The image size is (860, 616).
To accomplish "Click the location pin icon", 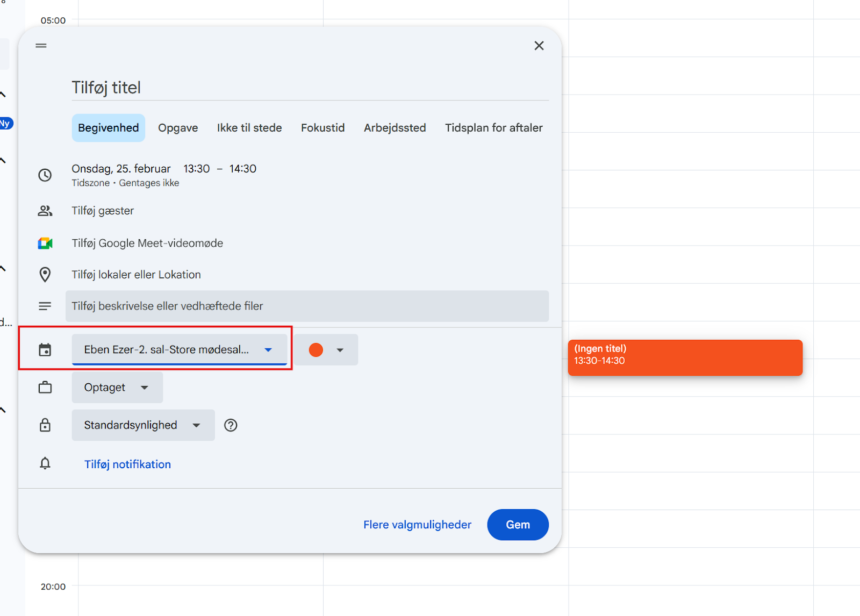I will pyautogui.click(x=45, y=275).
